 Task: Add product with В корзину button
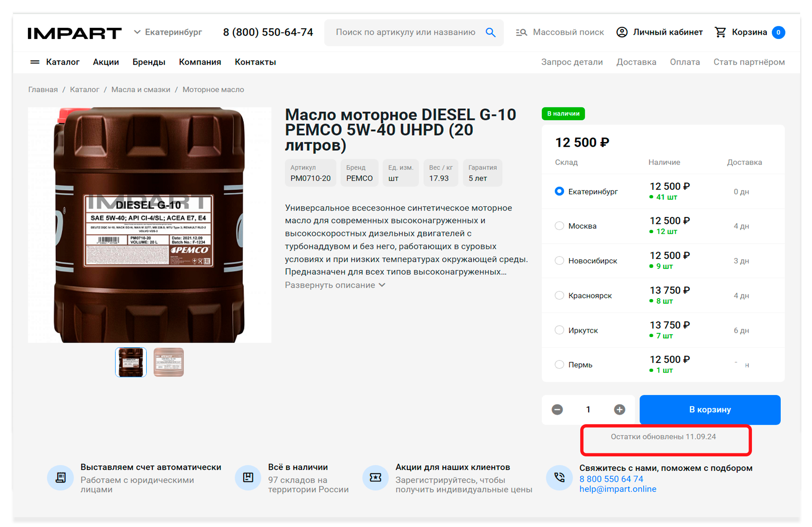[710, 409]
